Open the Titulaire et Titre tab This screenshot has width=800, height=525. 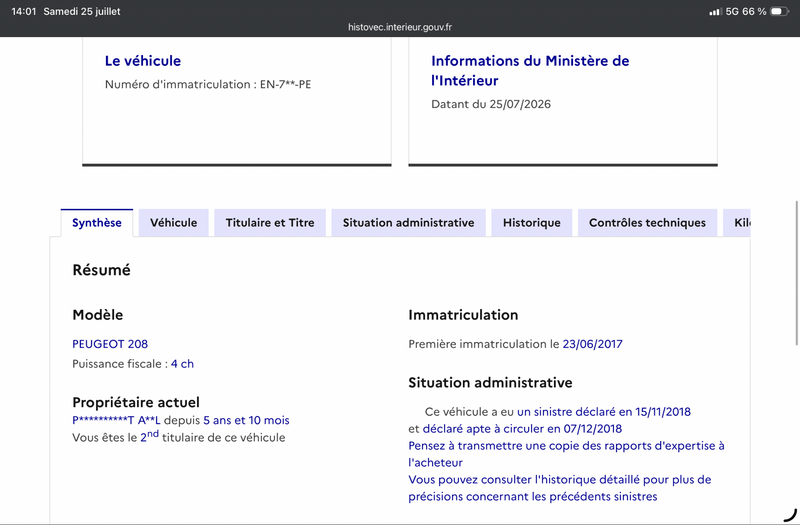pos(270,223)
